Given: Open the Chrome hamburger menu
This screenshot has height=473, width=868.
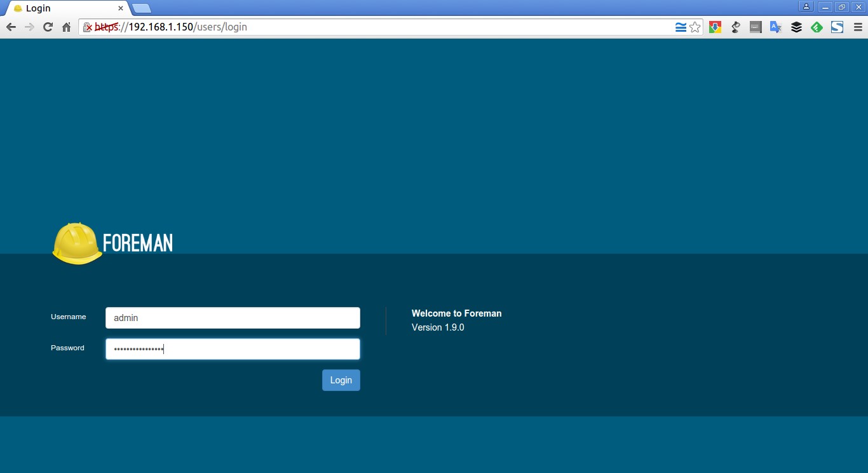Looking at the screenshot, I should pyautogui.click(x=859, y=27).
